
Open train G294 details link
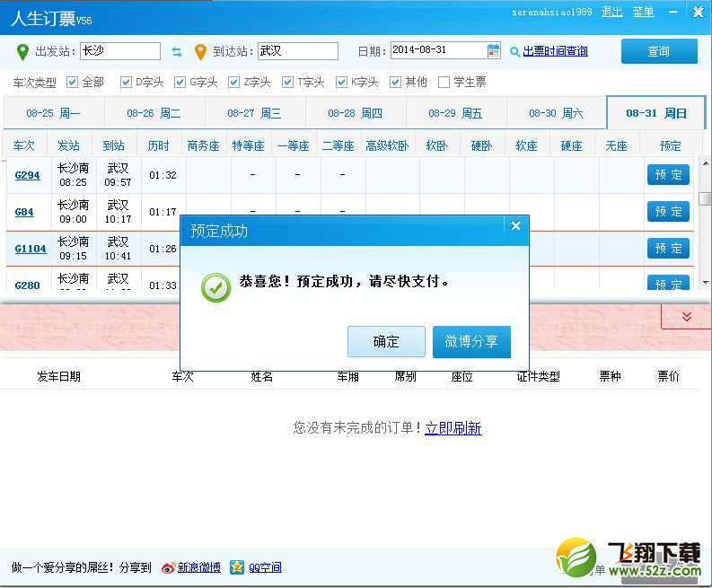(27, 175)
